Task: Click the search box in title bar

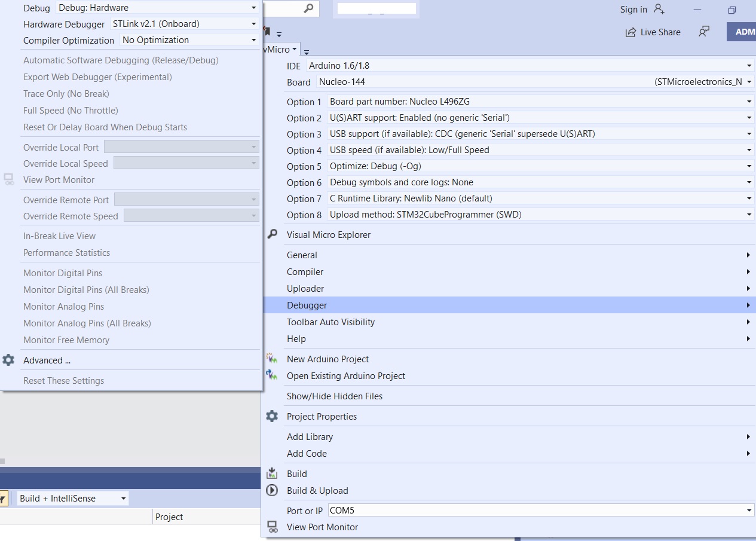Action: pyautogui.click(x=291, y=8)
